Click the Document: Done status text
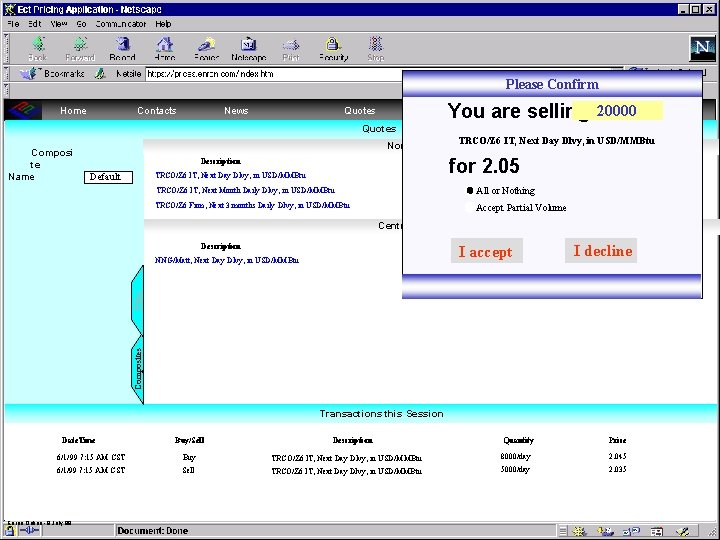Screen dimensions: 720x540 click(x=152, y=531)
